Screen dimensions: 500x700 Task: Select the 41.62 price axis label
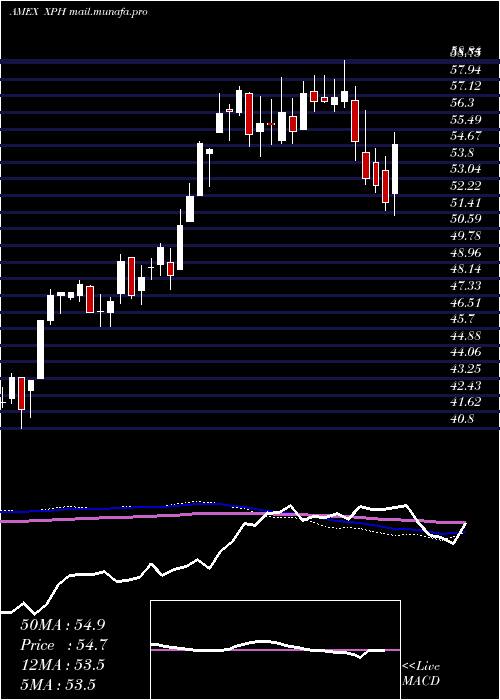[x=466, y=402]
